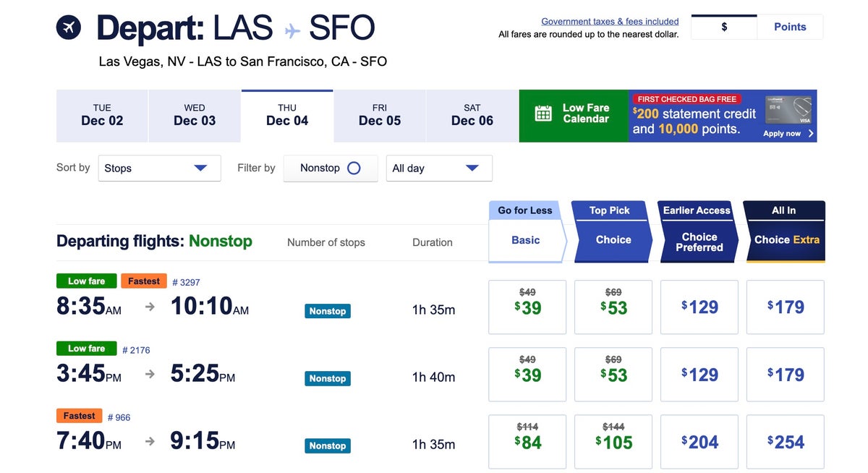868x473 pixels.
Task: Click the orange Fastest badge on 7:40PM flight
Action: (80, 416)
